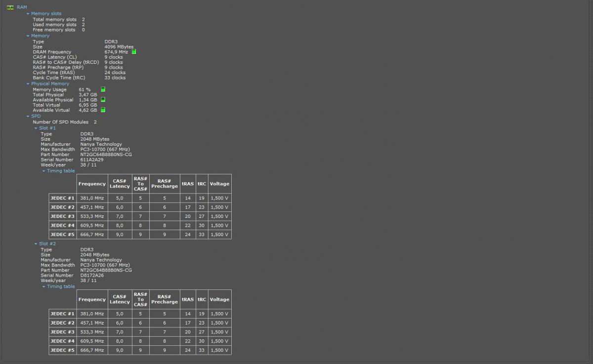Collapse the Timing table under Slot #1

[44, 171]
